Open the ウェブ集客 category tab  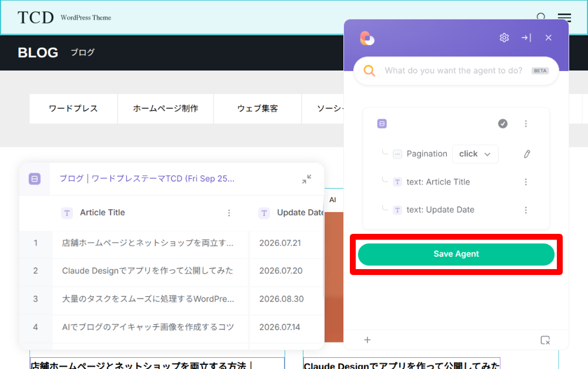coord(258,109)
